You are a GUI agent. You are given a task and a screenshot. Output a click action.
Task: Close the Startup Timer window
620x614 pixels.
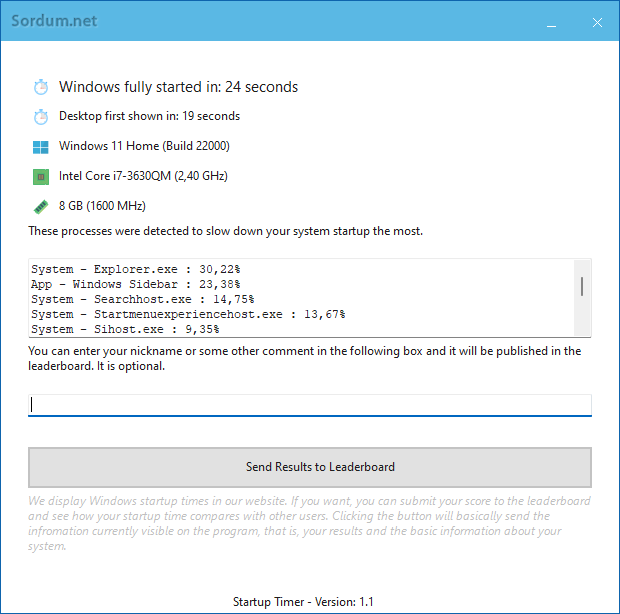tap(597, 23)
